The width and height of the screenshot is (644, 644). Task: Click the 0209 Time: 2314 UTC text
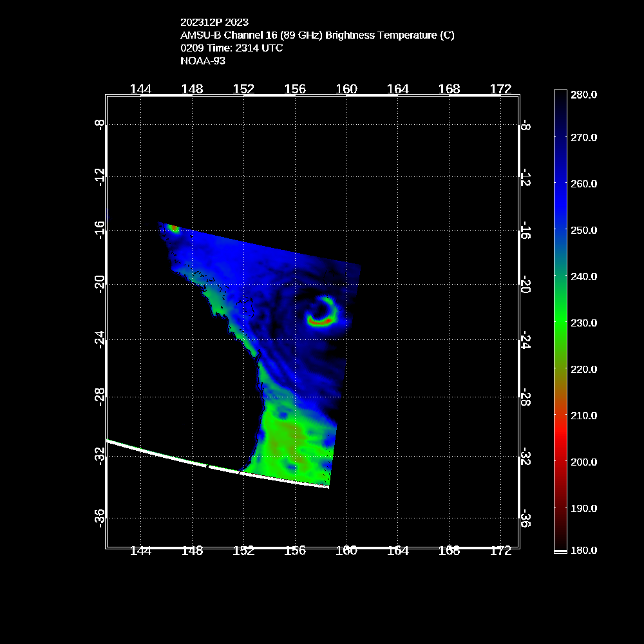(x=231, y=48)
